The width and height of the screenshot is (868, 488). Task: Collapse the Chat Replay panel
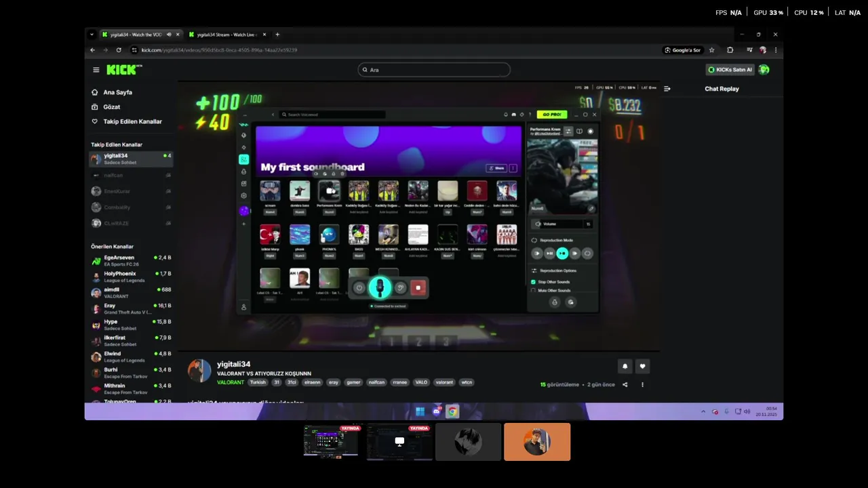[667, 89]
